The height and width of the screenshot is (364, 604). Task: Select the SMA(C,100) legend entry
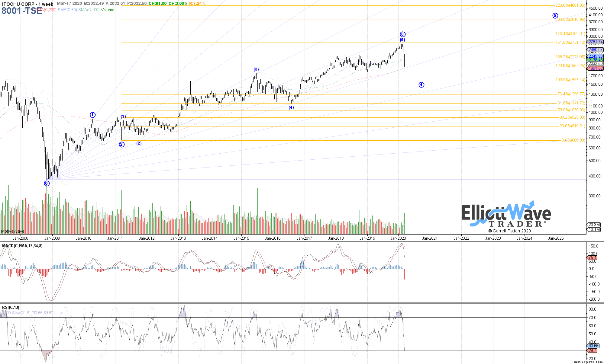click(x=89, y=10)
